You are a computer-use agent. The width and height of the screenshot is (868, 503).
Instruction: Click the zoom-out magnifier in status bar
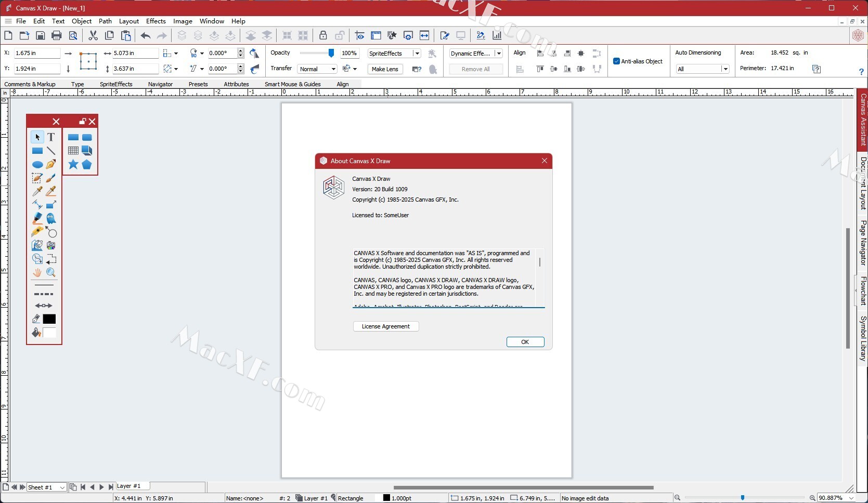(x=677, y=498)
